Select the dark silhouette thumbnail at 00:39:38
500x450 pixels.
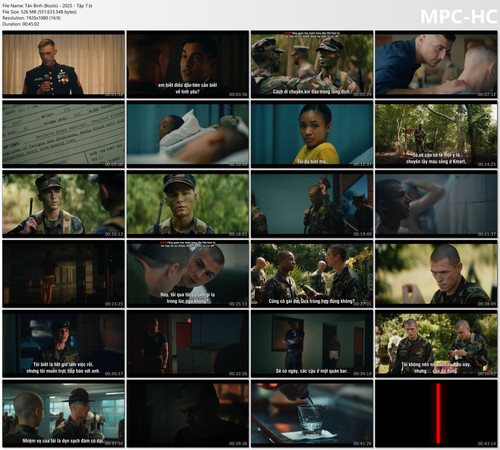(x=188, y=414)
